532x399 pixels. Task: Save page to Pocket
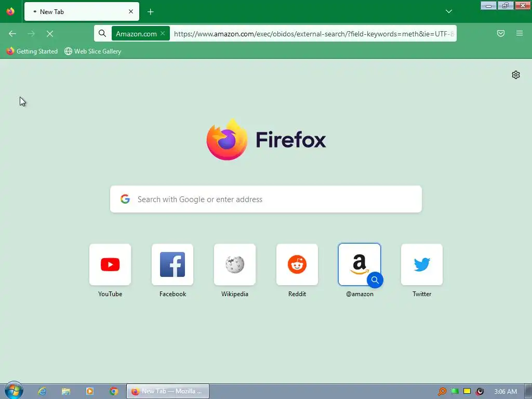point(501,33)
